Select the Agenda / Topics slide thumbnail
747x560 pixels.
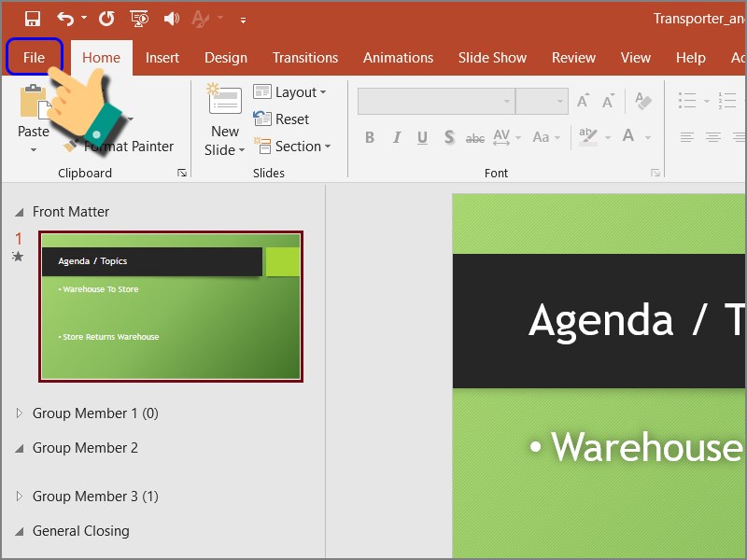(171, 306)
